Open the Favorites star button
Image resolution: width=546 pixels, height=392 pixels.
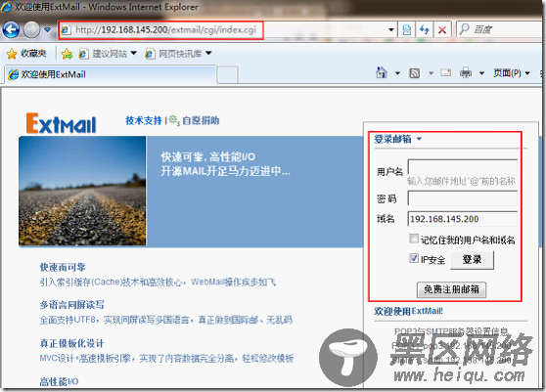[x=26, y=53]
